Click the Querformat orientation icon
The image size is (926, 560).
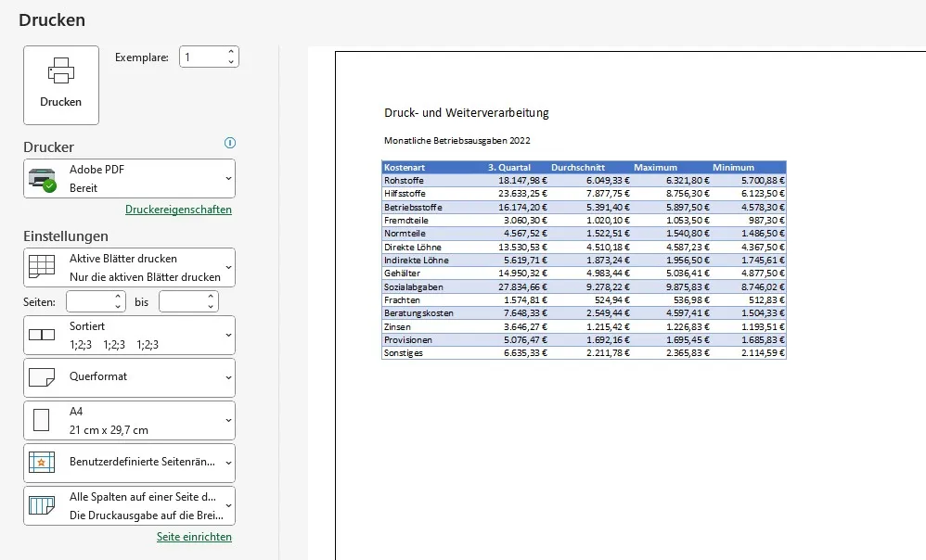point(43,377)
